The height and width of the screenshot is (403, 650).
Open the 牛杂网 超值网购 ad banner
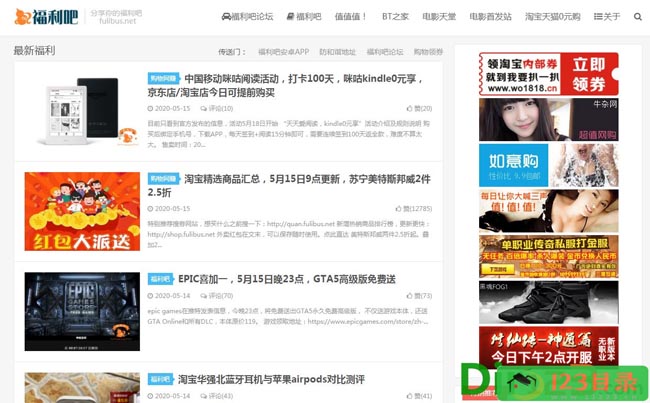(x=548, y=120)
